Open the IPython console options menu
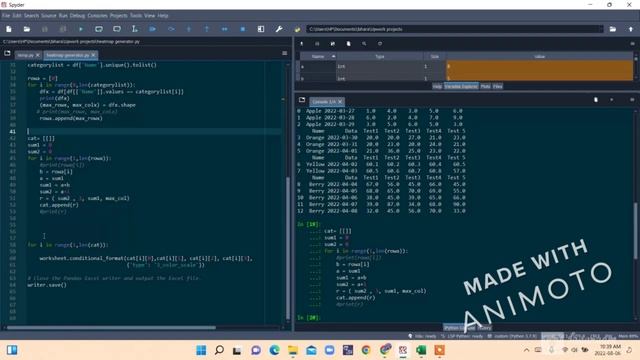The height and width of the screenshot is (360, 640). pos(632,100)
